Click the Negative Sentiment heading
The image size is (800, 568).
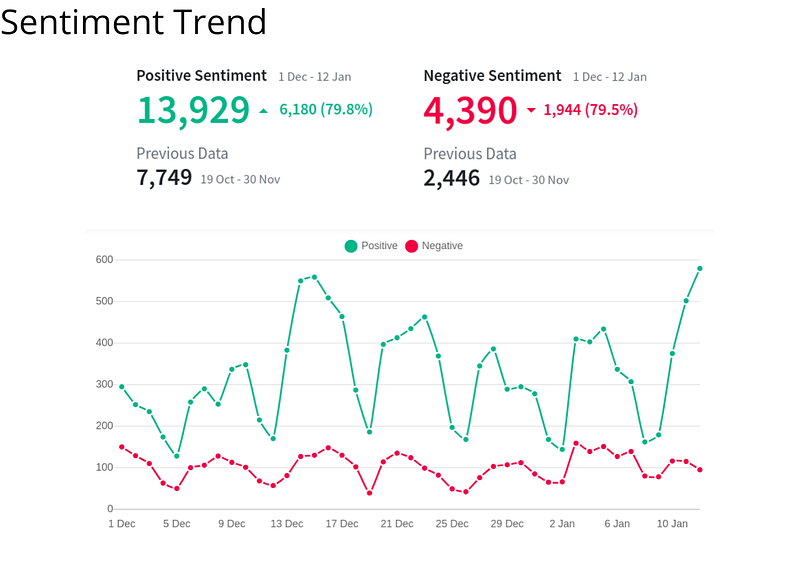tap(492, 76)
